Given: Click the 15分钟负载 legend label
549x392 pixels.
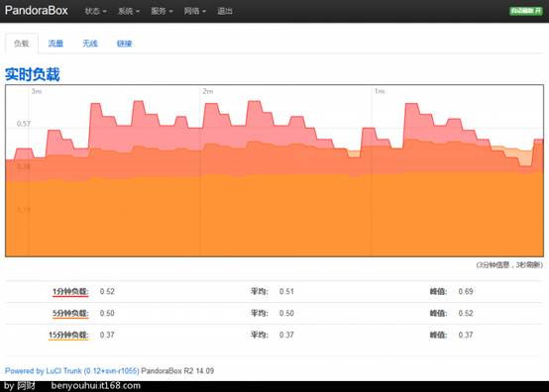Looking at the screenshot, I should tap(68, 335).
